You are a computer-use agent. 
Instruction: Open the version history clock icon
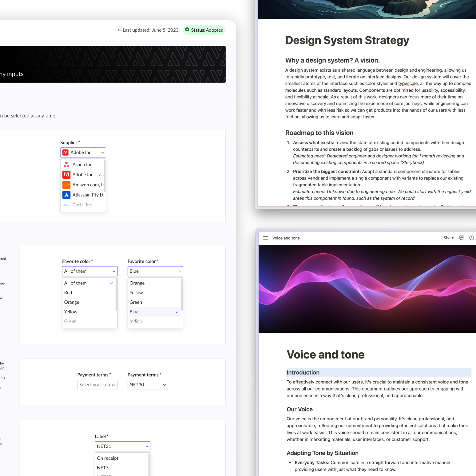pyautogui.click(x=471, y=238)
